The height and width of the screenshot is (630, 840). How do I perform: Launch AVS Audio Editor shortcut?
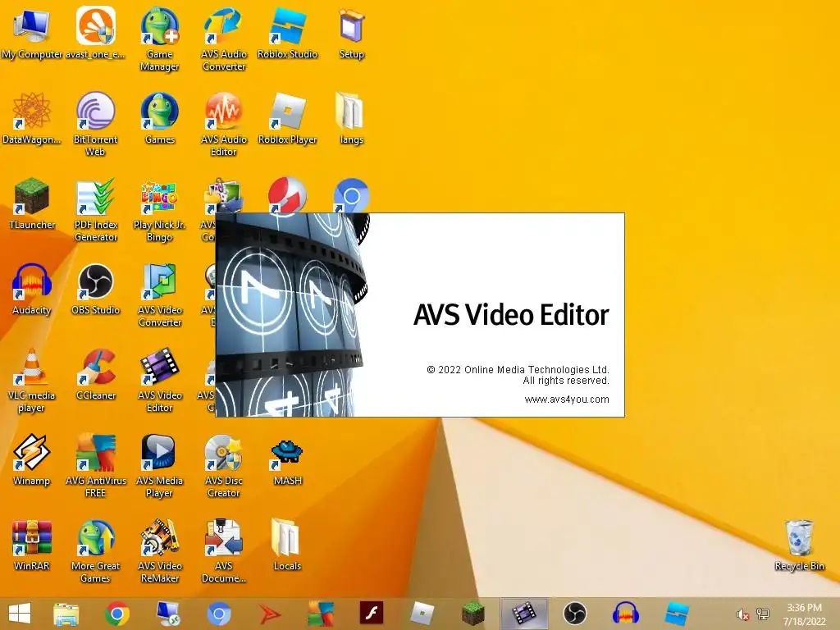(224, 125)
